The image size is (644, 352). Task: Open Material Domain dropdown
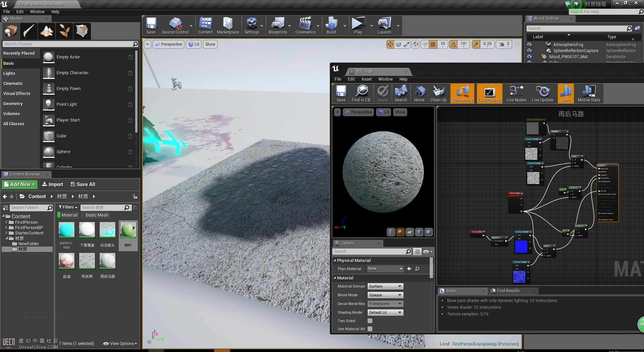[385, 286]
